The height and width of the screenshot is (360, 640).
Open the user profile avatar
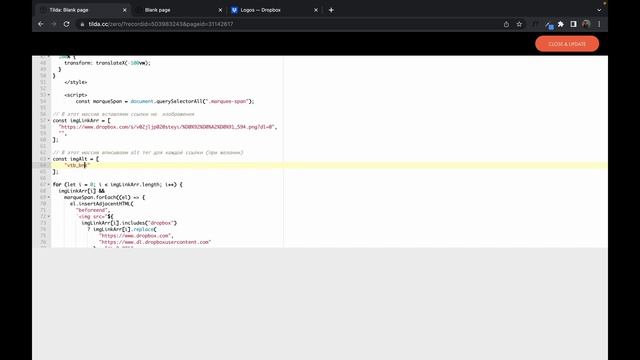tap(586, 24)
